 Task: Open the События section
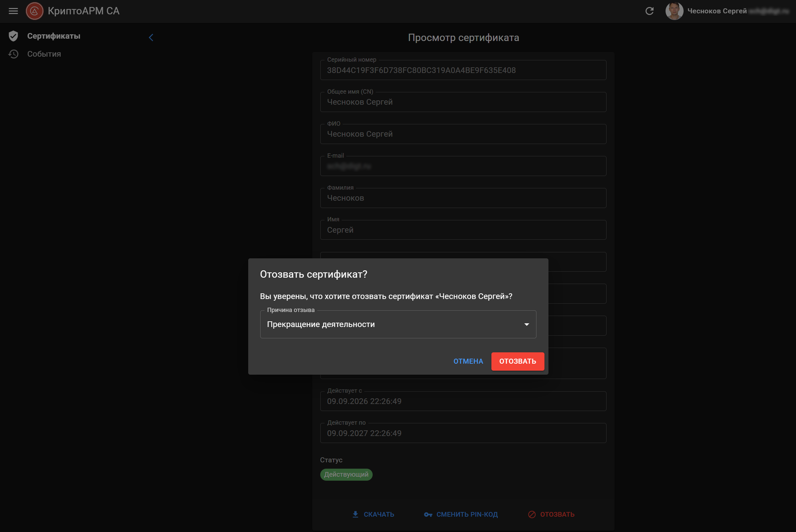[x=44, y=54]
